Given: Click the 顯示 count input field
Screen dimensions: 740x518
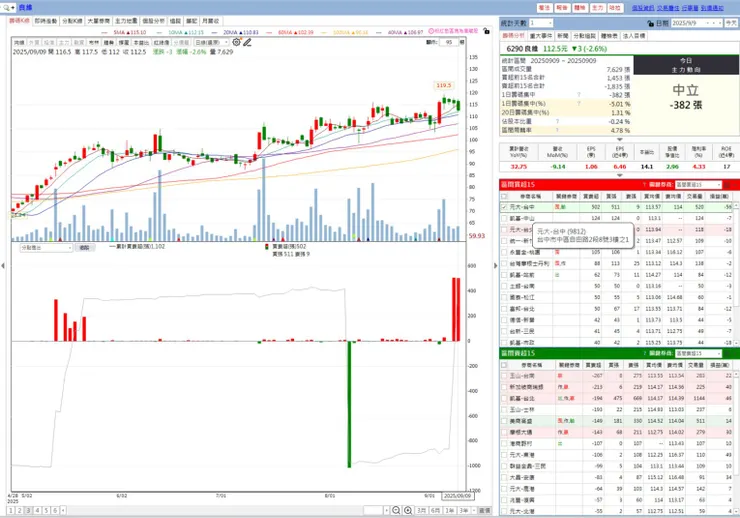Looking at the screenshot, I should pos(449,42).
